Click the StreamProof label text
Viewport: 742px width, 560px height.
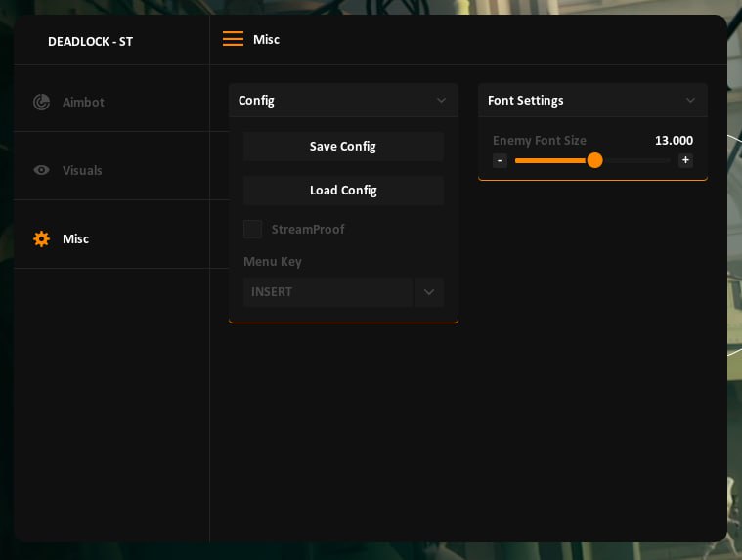308,229
